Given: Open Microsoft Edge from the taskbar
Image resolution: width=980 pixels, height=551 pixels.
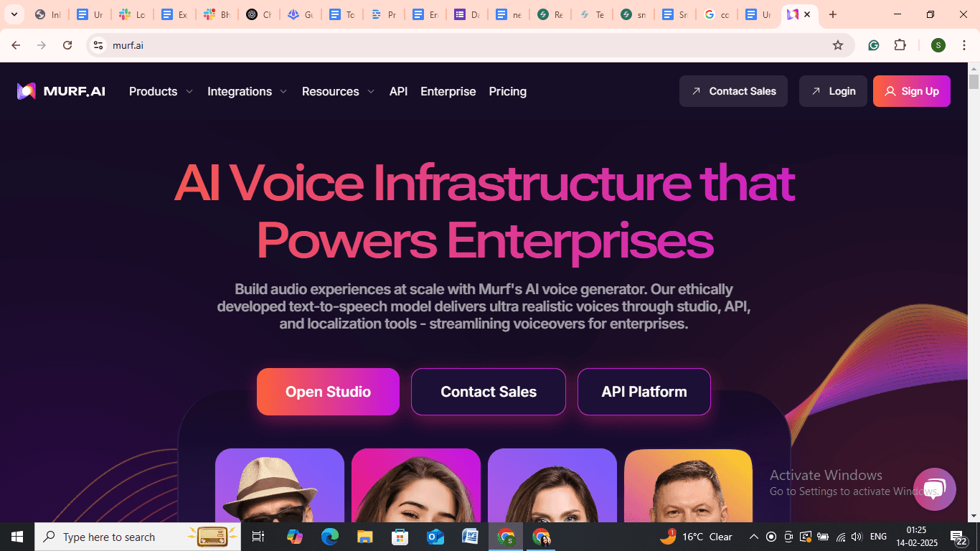Looking at the screenshot, I should tap(330, 537).
